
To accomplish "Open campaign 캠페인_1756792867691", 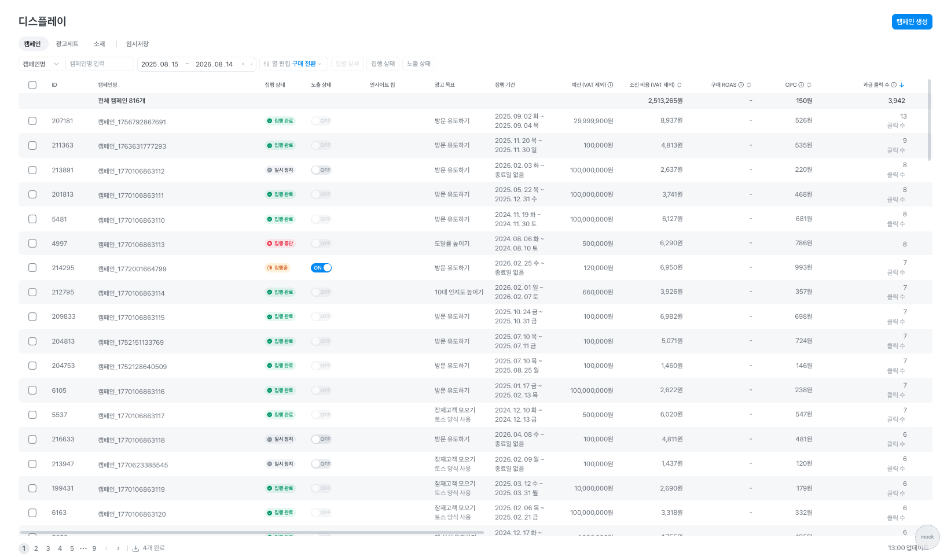I will click(x=132, y=122).
